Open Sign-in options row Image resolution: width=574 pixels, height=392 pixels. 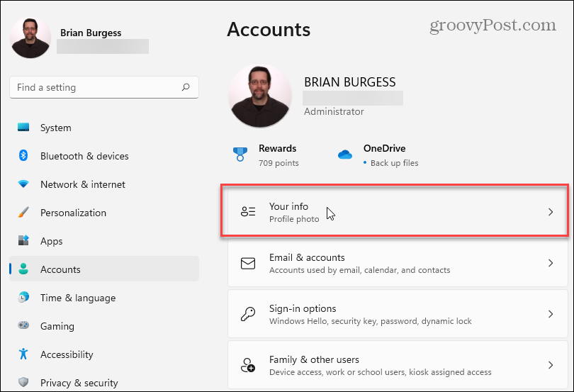click(x=398, y=314)
